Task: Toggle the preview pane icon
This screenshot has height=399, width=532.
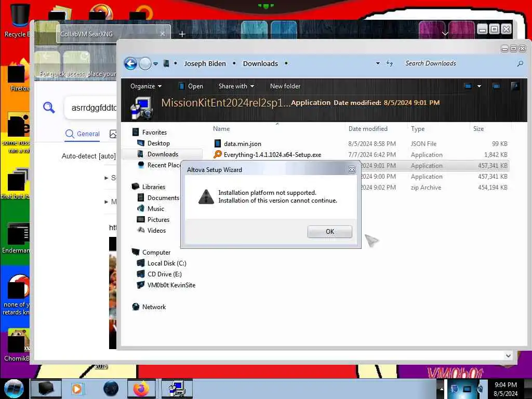Action: coord(496,86)
